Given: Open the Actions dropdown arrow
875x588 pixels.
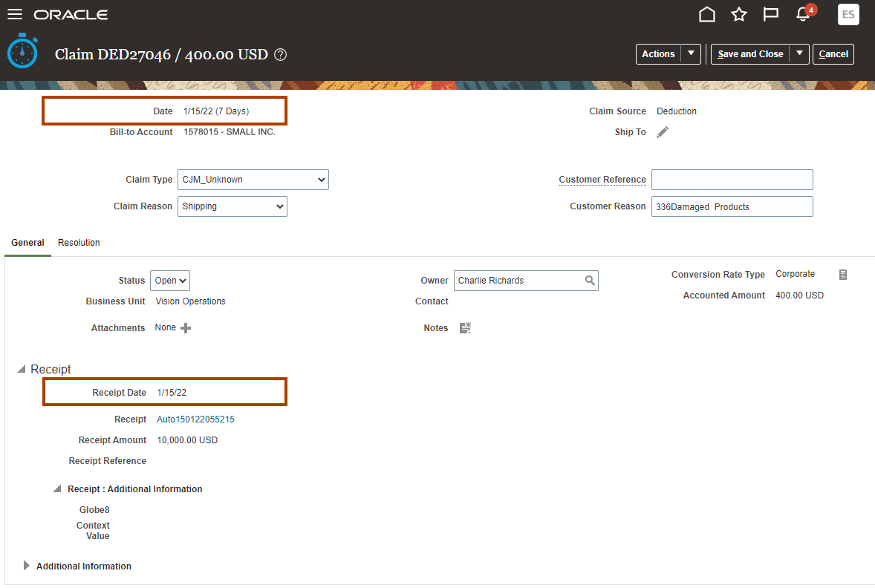Looking at the screenshot, I should pyautogui.click(x=691, y=54).
